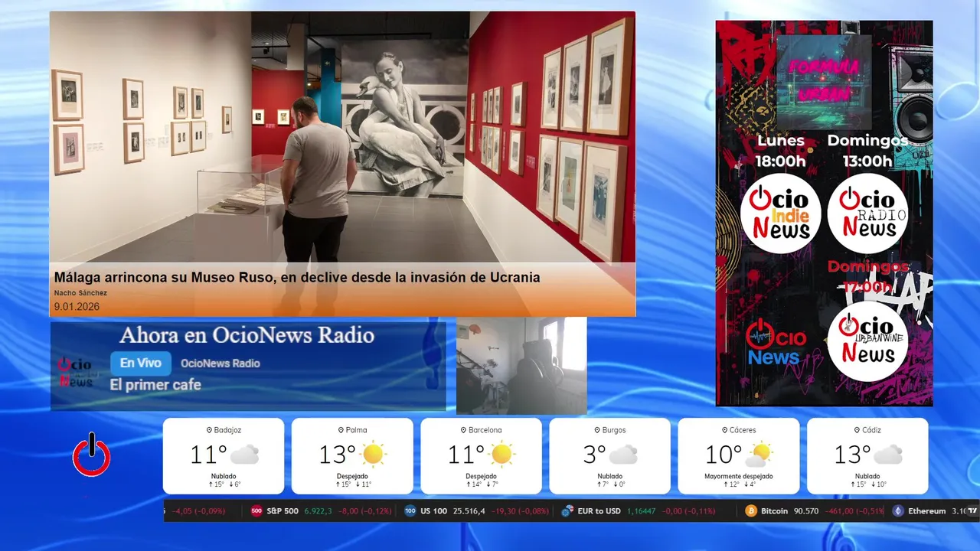Image resolution: width=980 pixels, height=551 pixels.
Task: Click the Mayormente despejado condition text
Action: (x=739, y=476)
